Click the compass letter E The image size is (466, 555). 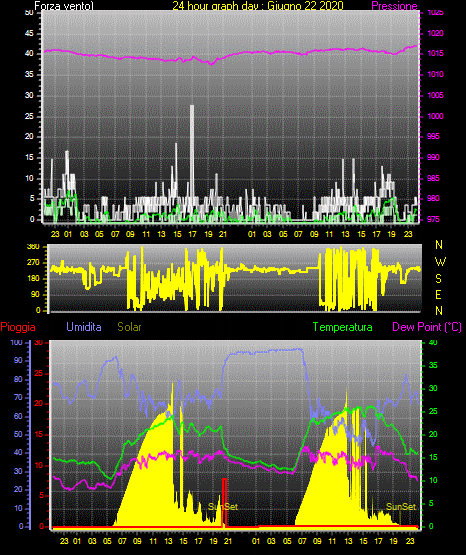tap(439, 294)
